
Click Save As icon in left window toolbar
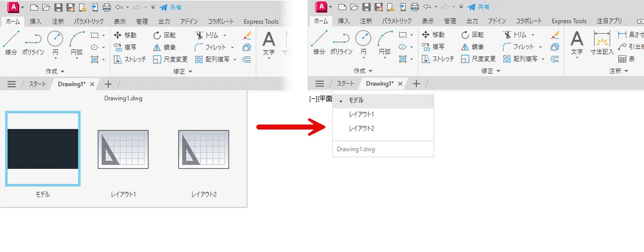click(70, 8)
